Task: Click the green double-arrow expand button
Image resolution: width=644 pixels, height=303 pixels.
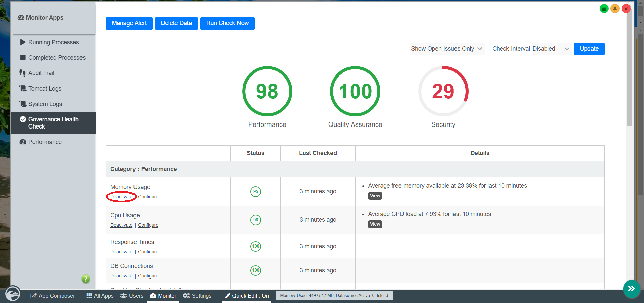Action: (631, 289)
